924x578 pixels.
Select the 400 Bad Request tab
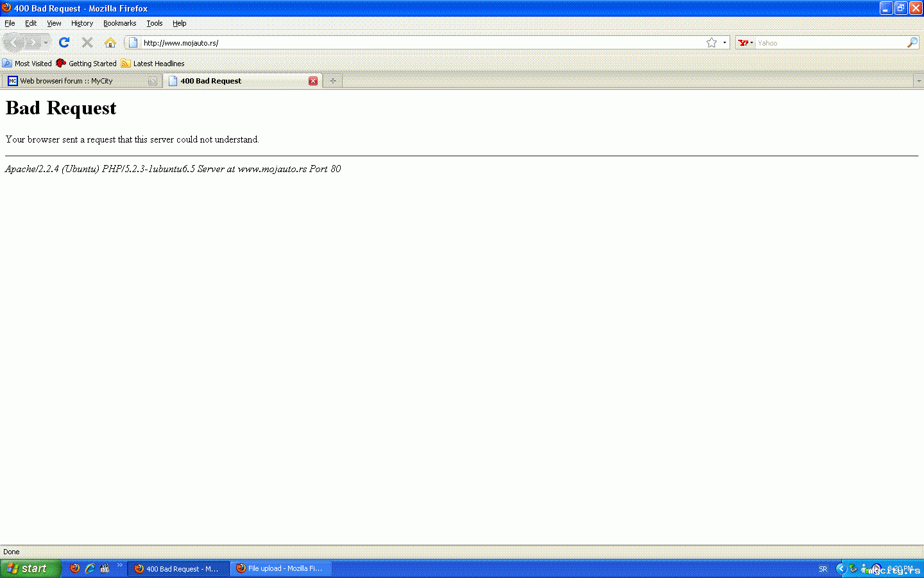point(243,81)
